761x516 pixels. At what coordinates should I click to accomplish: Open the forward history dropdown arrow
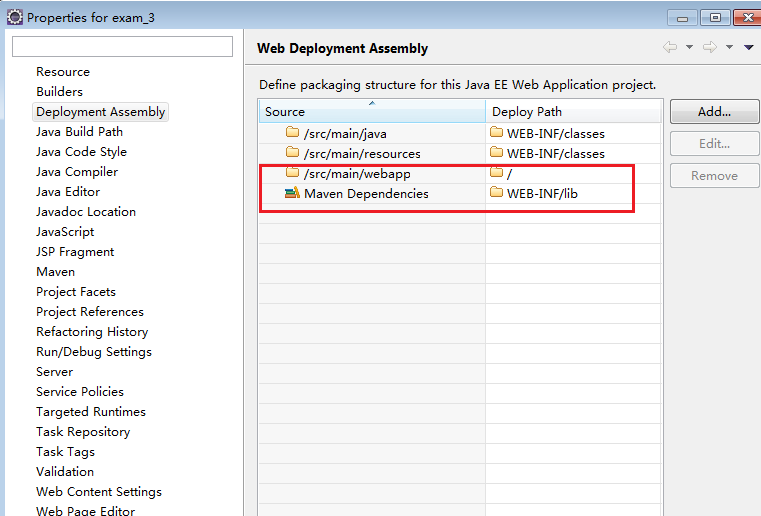(x=730, y=47)
